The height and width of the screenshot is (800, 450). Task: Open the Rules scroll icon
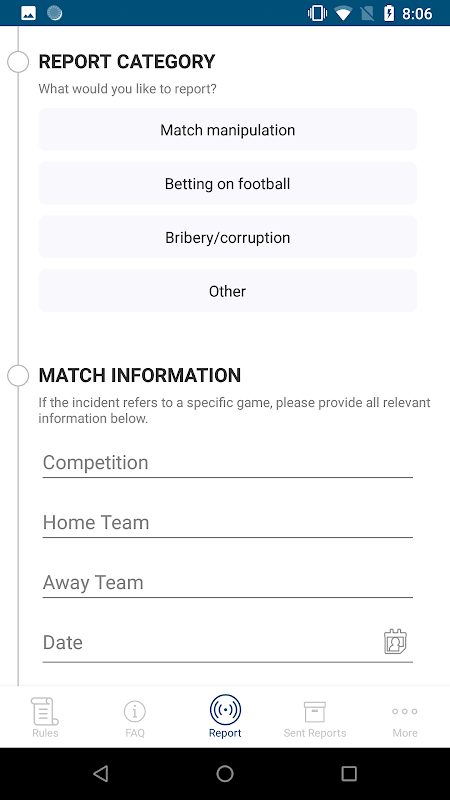click(x=45, y=711)
